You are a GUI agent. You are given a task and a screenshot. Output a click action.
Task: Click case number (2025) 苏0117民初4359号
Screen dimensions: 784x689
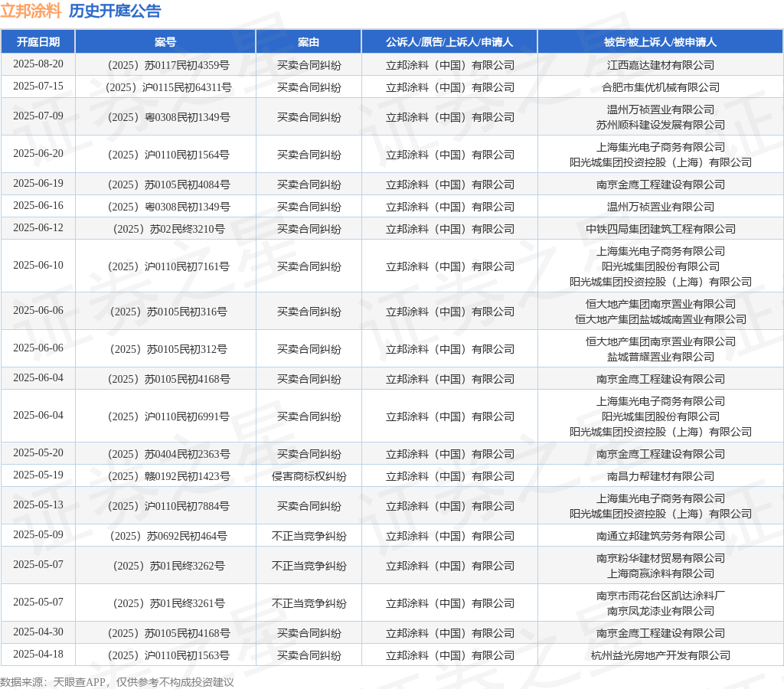coord(168,65)
